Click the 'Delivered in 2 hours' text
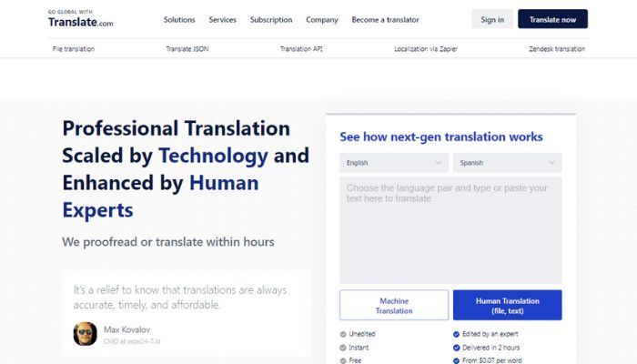This screenshot has height=364, width=637. 491,348
